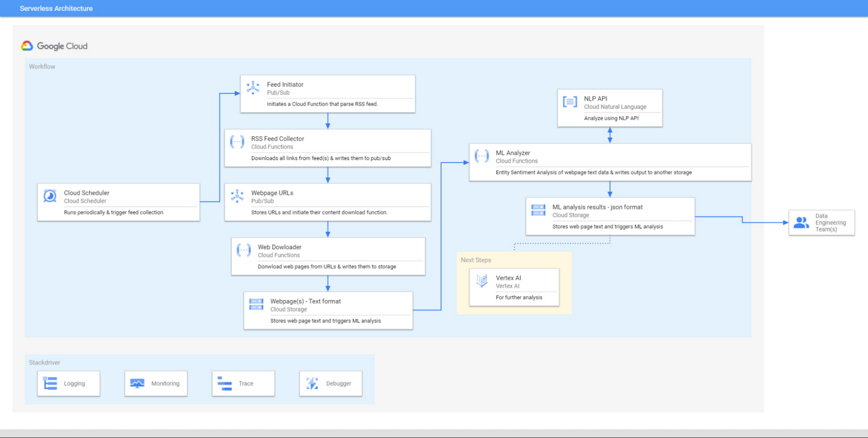The image size is (868, 438).
Task: Click 'Stores URLs and initiate their content download function.'
Action: (x=319, y=212)
